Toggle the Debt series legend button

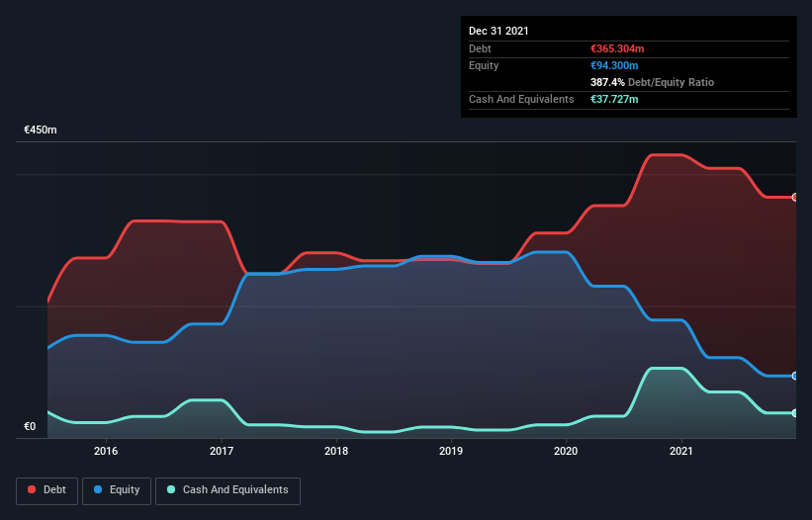pos(47,490)
